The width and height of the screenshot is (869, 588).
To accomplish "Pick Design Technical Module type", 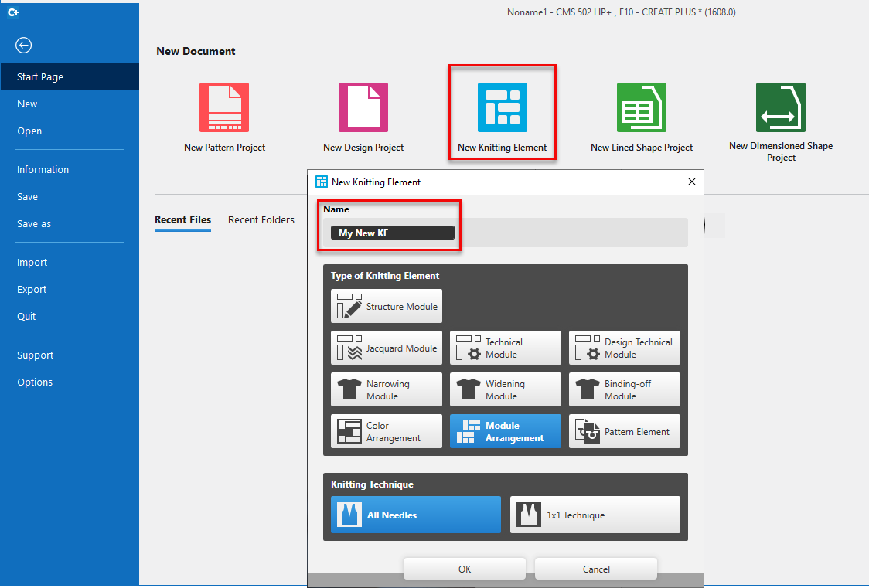I will [x=625, y=348].
